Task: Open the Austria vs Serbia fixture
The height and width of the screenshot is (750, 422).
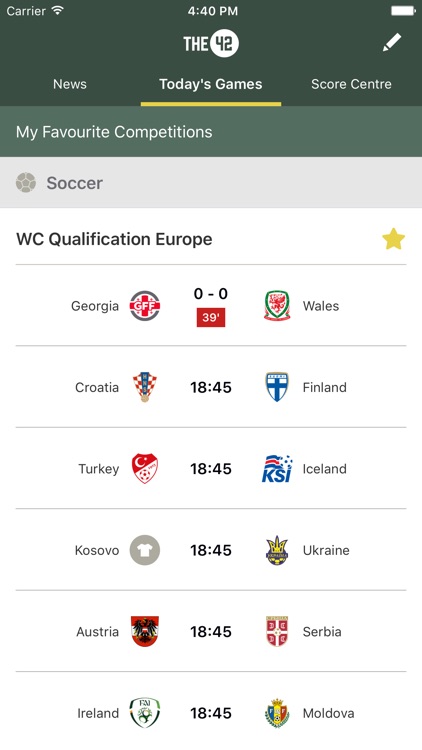Action: [211, 631]
